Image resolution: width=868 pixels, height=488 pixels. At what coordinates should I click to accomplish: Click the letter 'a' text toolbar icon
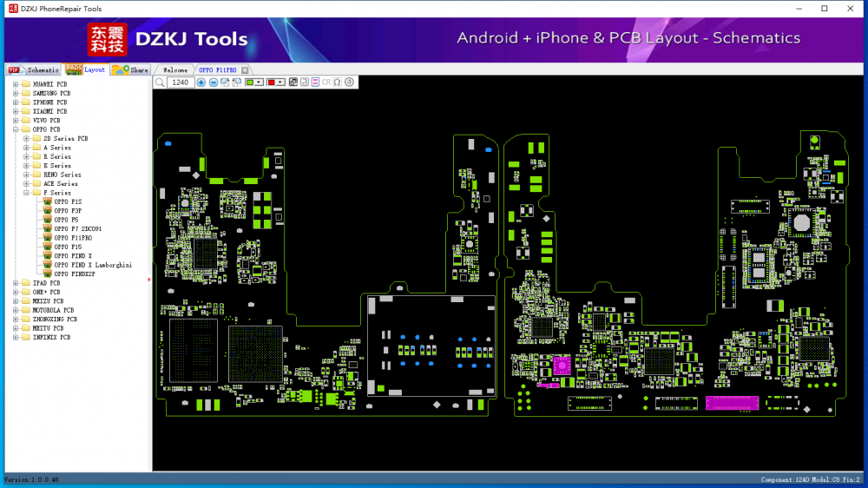(305, 82)
